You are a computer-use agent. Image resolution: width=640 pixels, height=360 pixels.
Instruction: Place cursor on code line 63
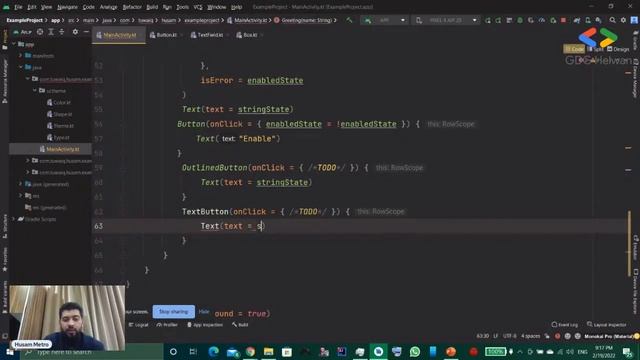(359, 226)
